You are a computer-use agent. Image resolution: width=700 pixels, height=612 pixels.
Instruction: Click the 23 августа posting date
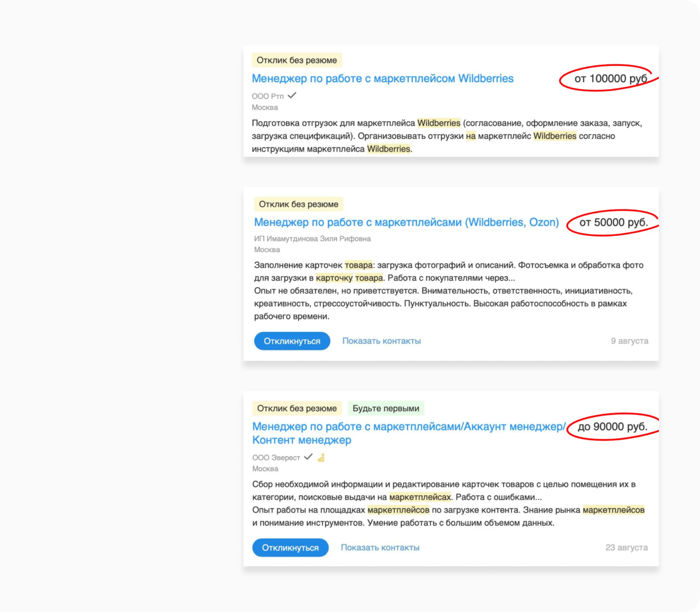[626, 547]
